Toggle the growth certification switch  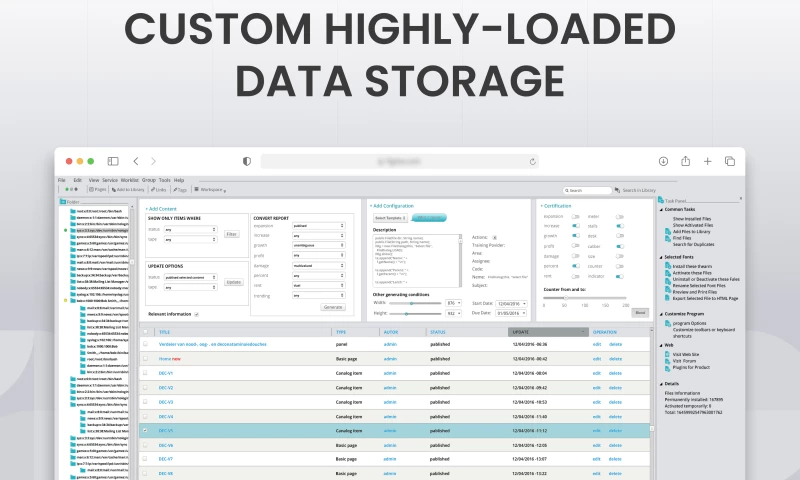click(576, 236)
